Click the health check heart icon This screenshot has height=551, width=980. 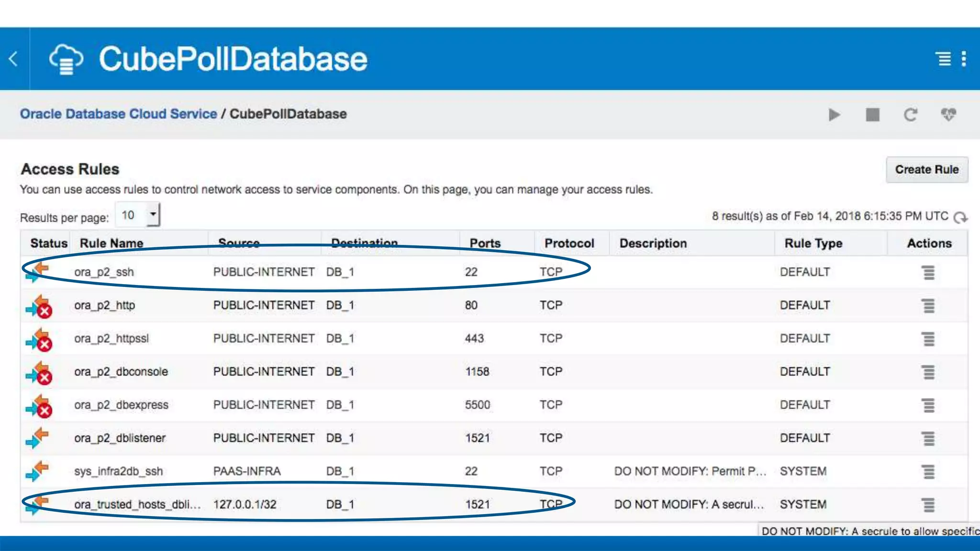click(x=948, y=115)
